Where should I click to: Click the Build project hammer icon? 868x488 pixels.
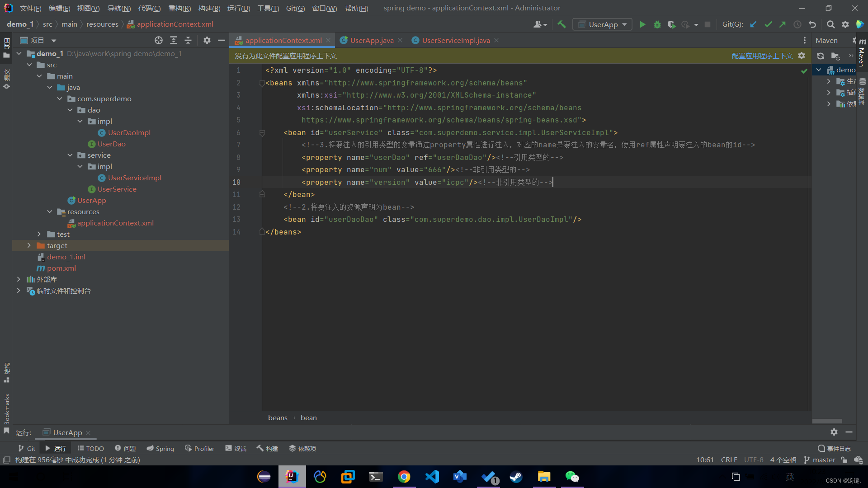561,24
